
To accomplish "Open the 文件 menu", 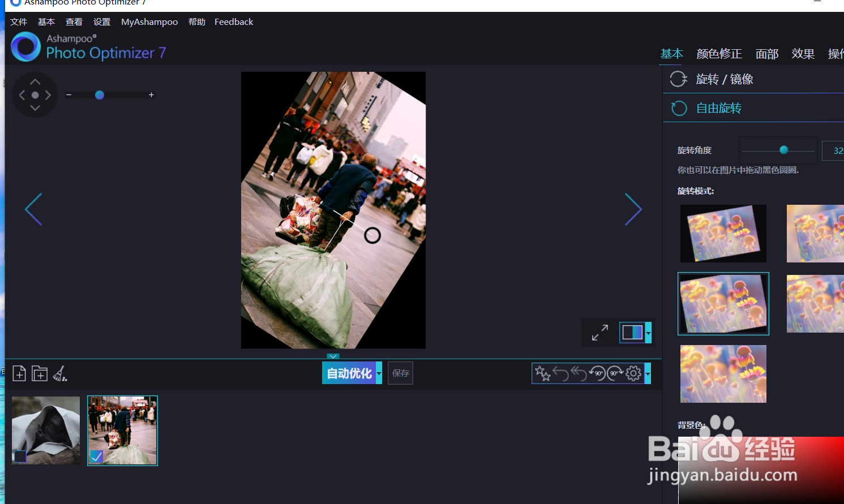I will (x=19, y=22).
